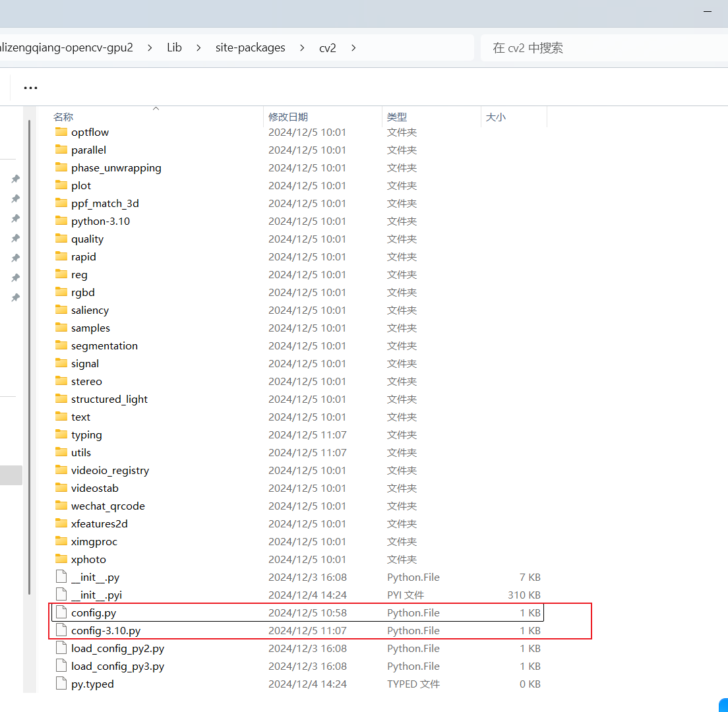The image size is (728, 712).
Task: Unpin a quick access item via its pin icon
Action: (x=15, y=179)
